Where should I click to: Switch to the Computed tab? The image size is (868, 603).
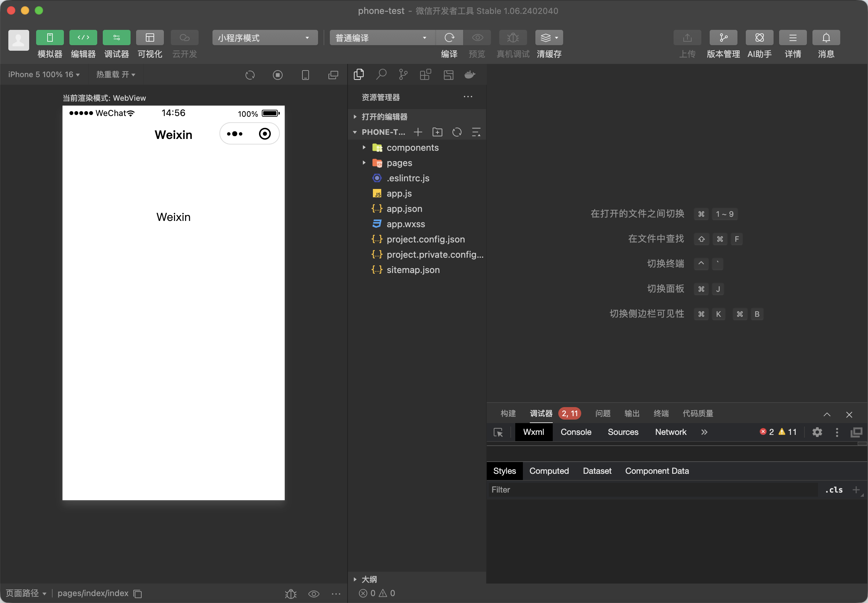[549, 471]
